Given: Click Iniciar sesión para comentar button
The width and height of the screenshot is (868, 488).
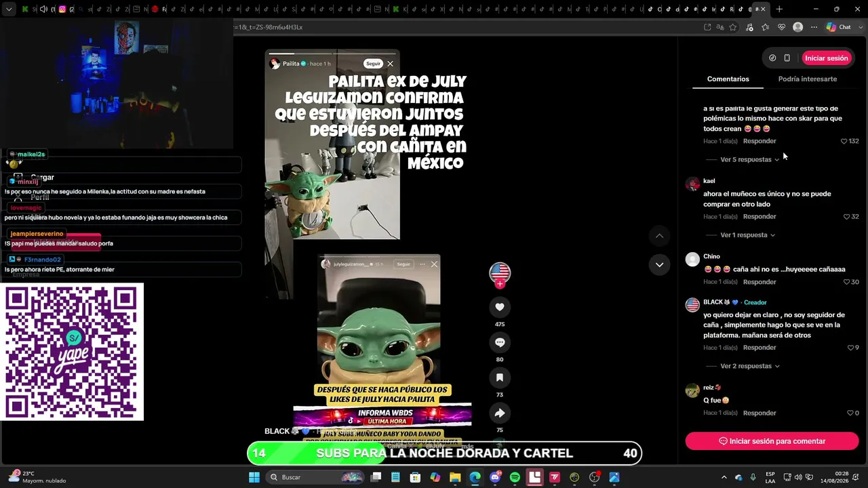Looking at the screenshot, I should pyautogui.click(x=772, y=441).
